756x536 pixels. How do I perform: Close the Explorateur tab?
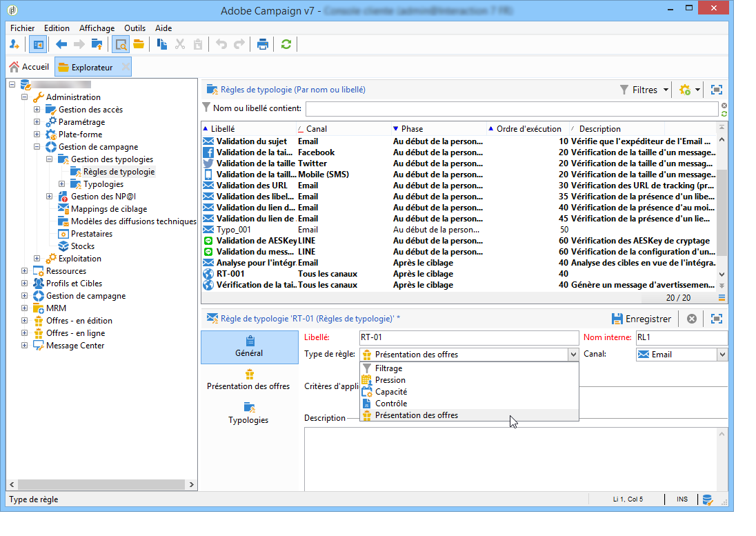point(126,67)
